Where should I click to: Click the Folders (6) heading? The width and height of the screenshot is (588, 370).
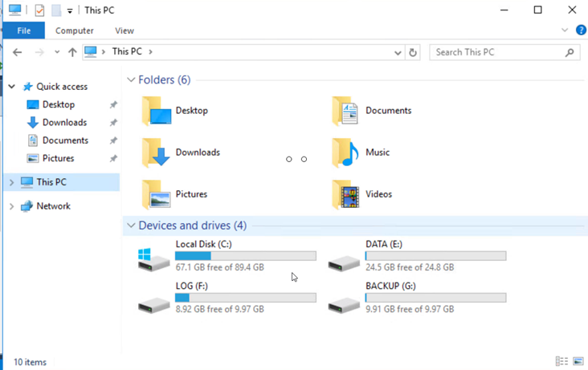pyautogui.click(x=164, y=79)
